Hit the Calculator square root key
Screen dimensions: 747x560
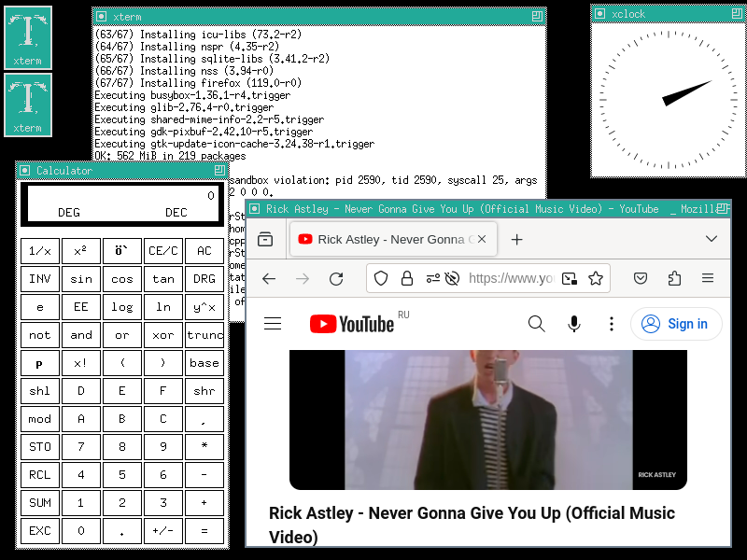click(122, 251)
